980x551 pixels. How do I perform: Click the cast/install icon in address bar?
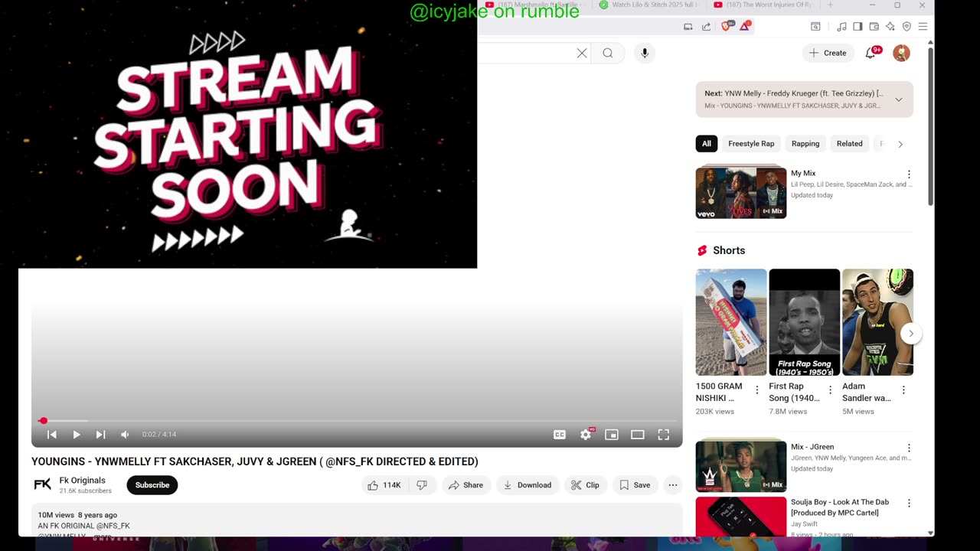(x=688, y=27)
